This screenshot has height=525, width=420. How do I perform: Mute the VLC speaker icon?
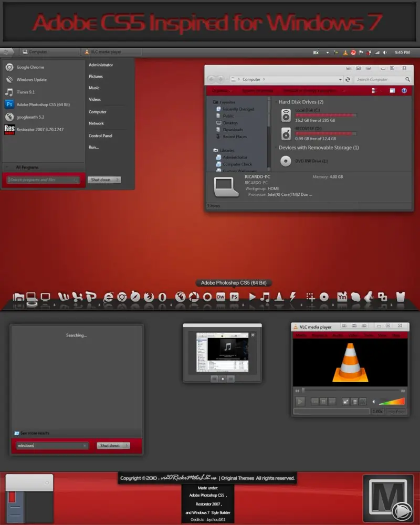374,402
